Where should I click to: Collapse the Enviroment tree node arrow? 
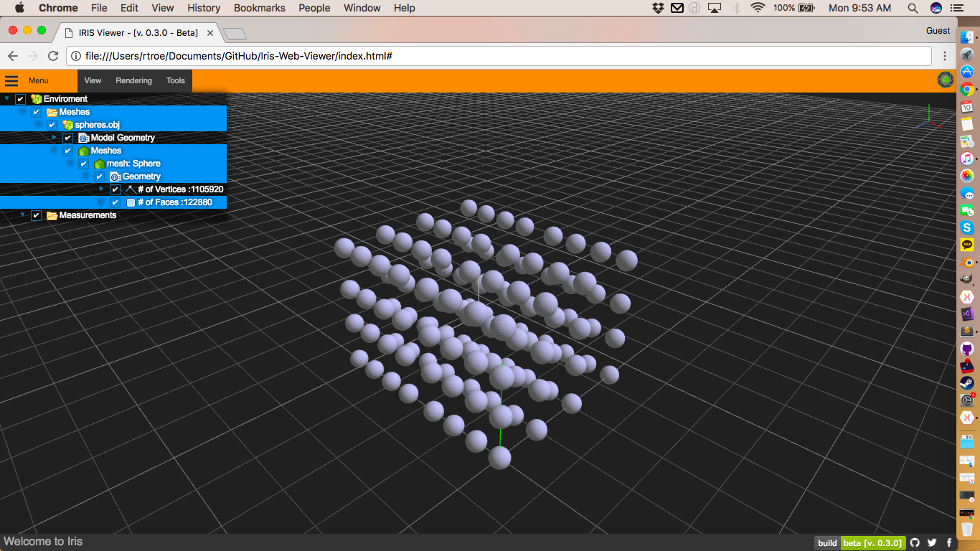click(x=7, y=98)
